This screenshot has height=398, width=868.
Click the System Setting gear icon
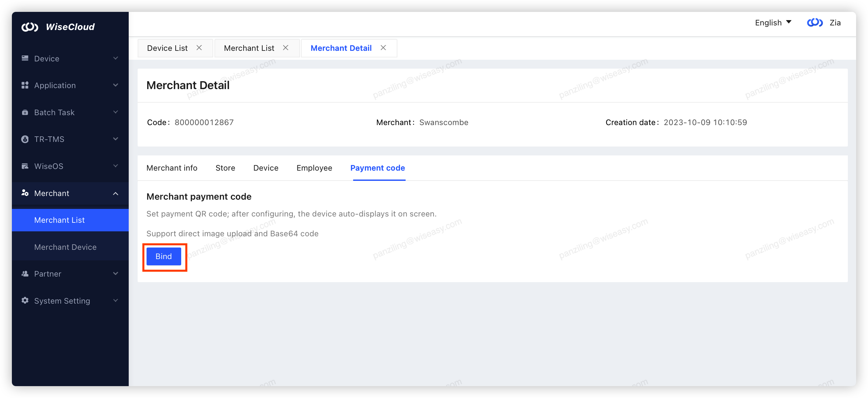25,301
